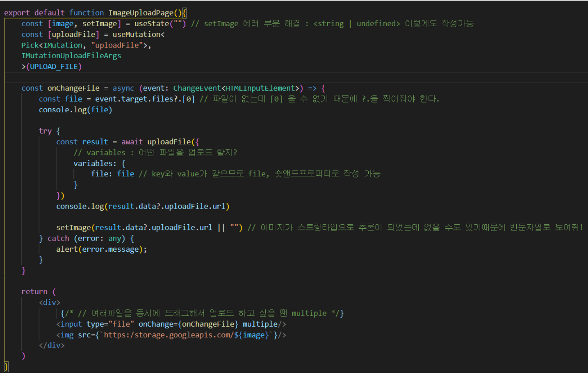Click the UPLOAD_FILE constant

55,66
